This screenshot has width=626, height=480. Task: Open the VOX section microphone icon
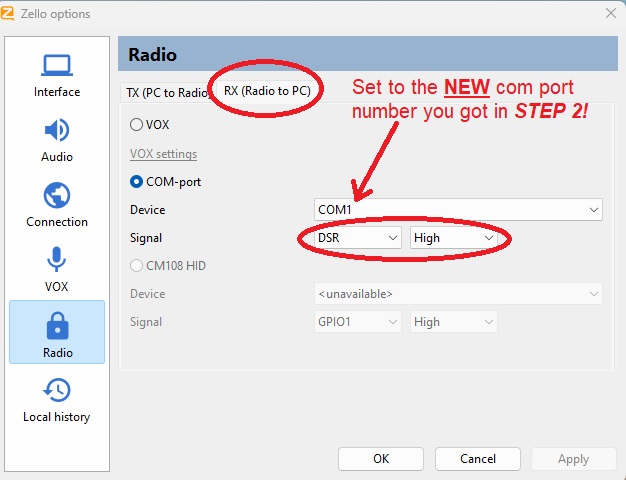pyautogui.click(x=57, y=260)
